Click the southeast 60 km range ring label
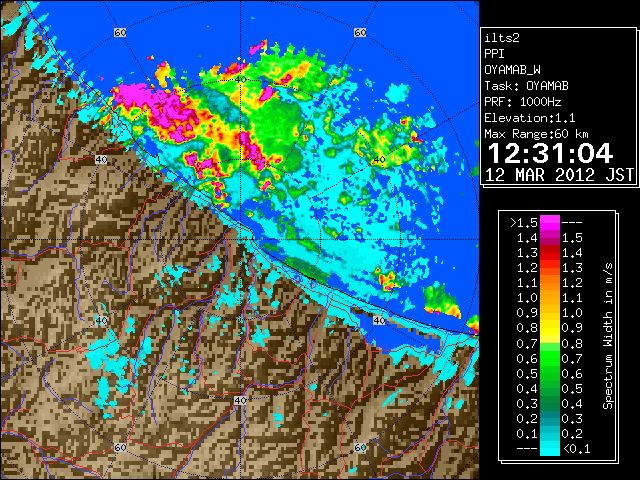Image resolution: width=640 pixels, height=480 pixels. tap(360, 447)
